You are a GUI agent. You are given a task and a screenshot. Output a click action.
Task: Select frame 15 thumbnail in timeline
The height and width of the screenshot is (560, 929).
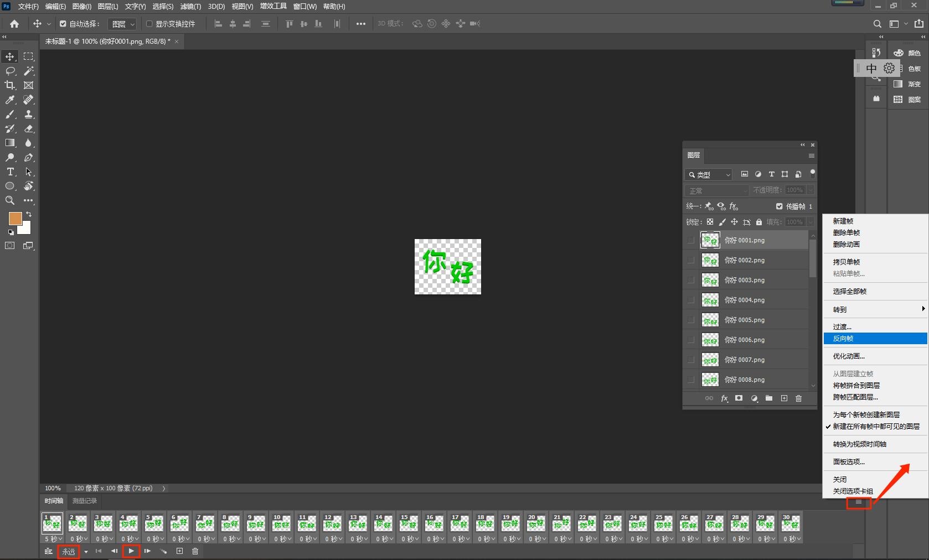(409, 523)
